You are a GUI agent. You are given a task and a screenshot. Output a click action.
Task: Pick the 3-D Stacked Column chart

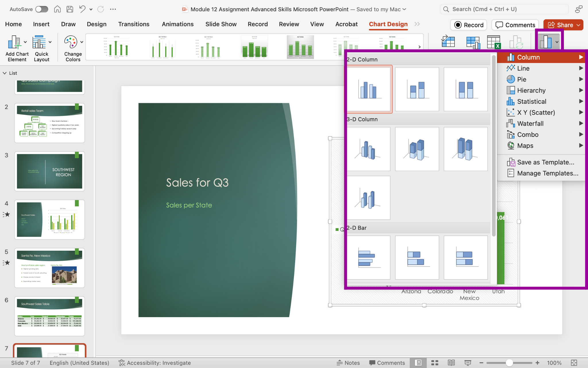coord(417,149)
